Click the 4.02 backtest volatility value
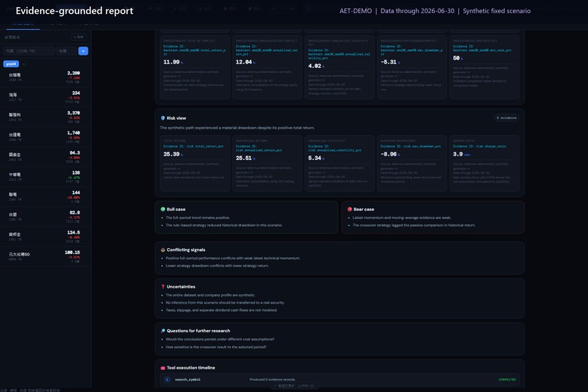Screen dimensions: 588x392 point(315,66)
